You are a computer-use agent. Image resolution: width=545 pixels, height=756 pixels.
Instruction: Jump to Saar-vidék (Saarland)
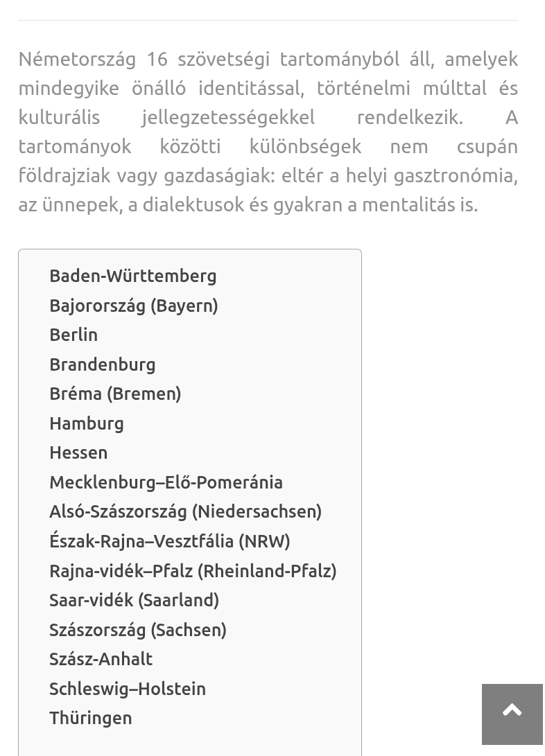point(134,601)
